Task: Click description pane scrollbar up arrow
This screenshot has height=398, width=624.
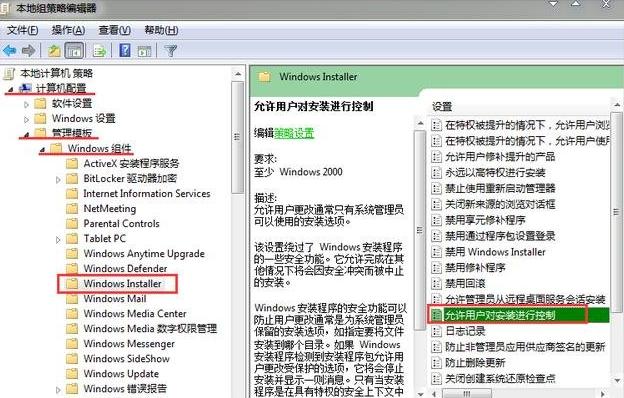Action: point(420,124)
